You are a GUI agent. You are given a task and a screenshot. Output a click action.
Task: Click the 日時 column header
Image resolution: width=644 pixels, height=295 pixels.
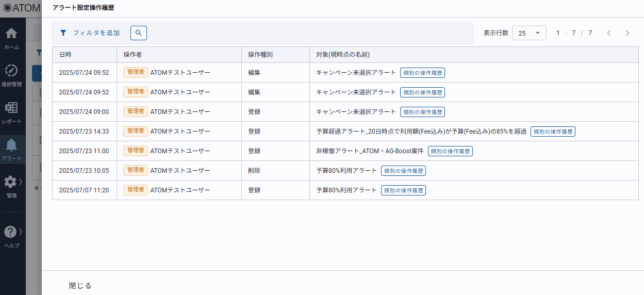pos(65,55)
